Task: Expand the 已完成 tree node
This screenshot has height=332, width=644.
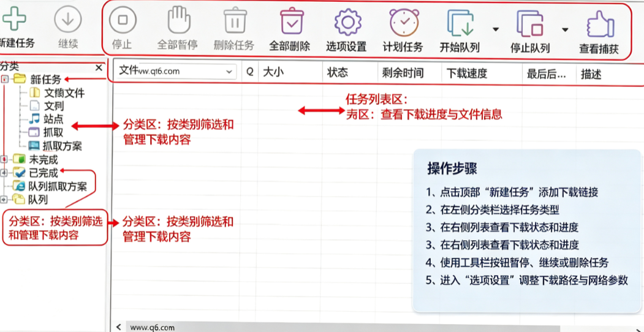Action: pos(4,173)
